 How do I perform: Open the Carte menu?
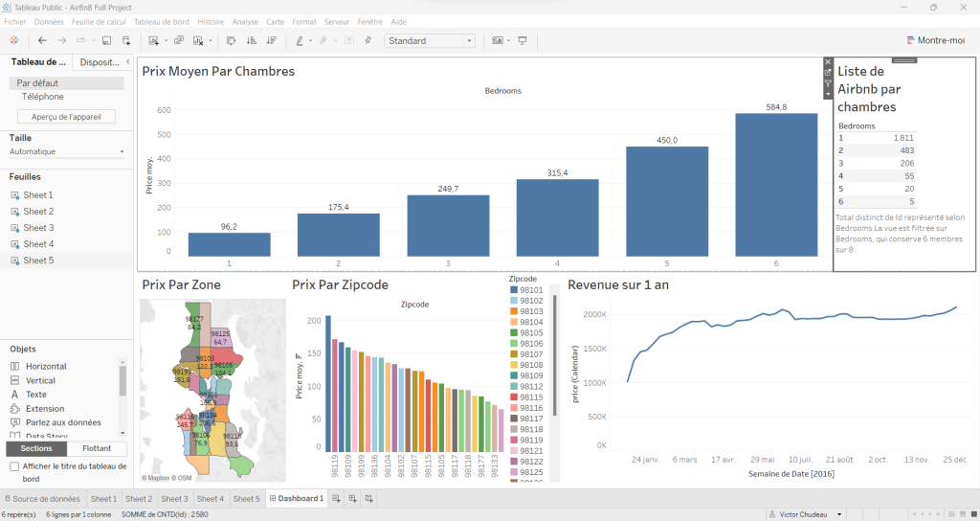point(275,22)
